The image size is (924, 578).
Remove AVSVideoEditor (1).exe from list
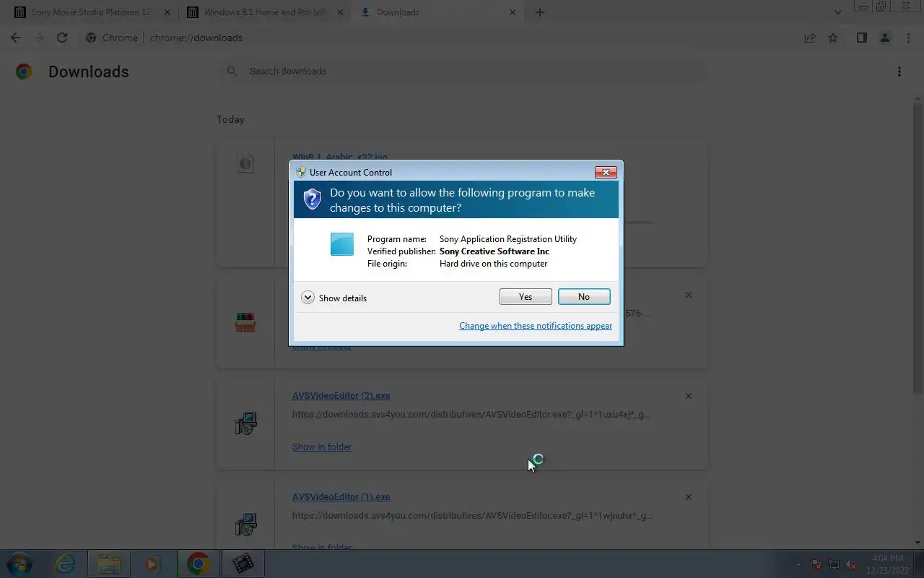(x=688, y=497)
